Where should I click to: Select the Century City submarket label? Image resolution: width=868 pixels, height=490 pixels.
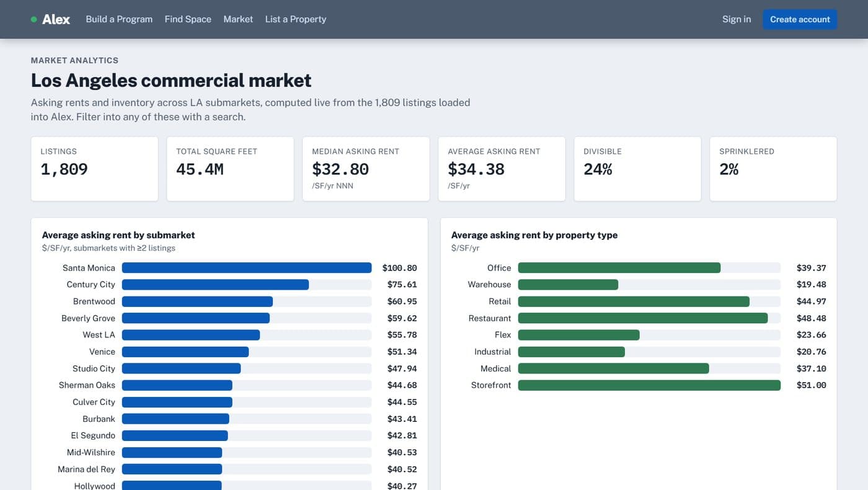pos(91,285)
